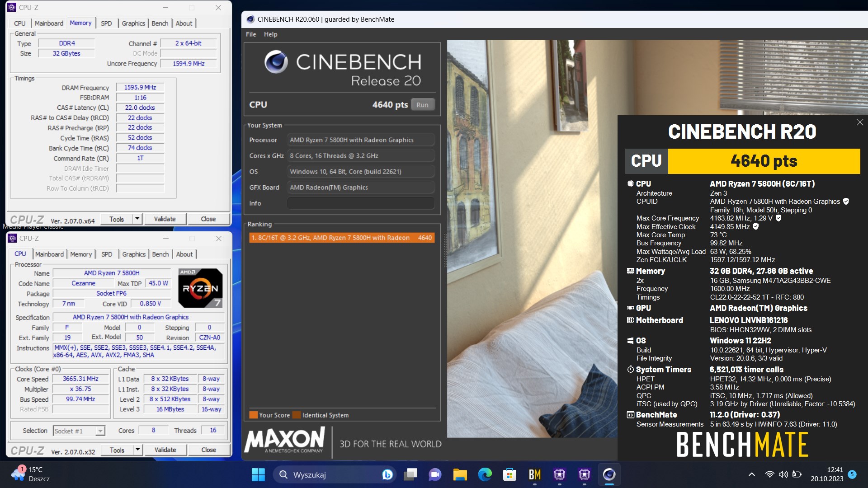Screen dimensions: 868x488
Task: Open Wi-Fi network settings in the tray
Action: tap(769, 474)
